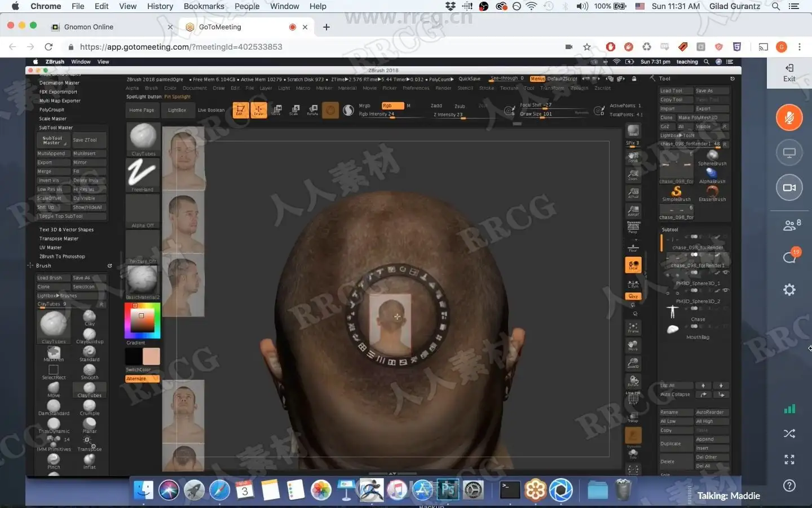Collapse the Subtool section header
The width and height of the screenshot is (812, 508).
[670, 230]
